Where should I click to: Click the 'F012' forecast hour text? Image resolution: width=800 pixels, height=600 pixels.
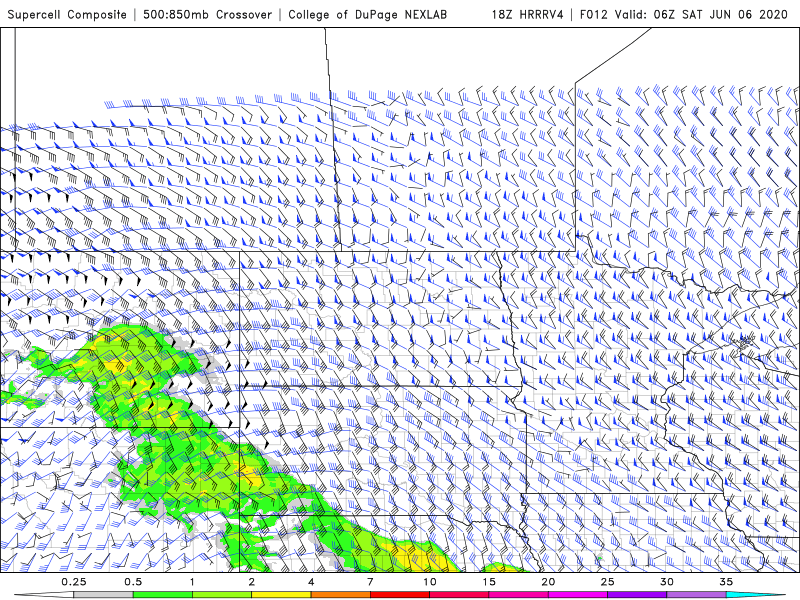pyautogui.click(x=594, y=15)
